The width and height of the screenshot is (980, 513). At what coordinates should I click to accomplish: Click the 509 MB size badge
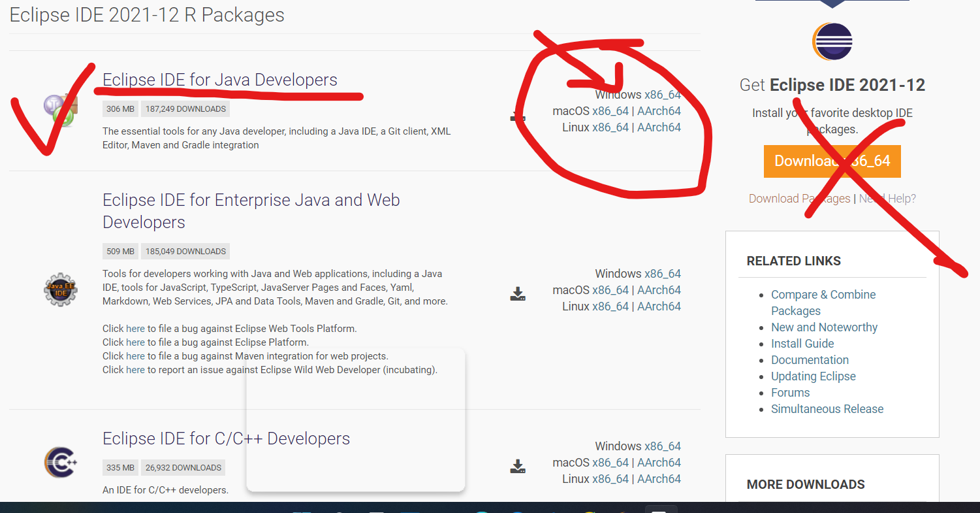click(x=119, y=252)
